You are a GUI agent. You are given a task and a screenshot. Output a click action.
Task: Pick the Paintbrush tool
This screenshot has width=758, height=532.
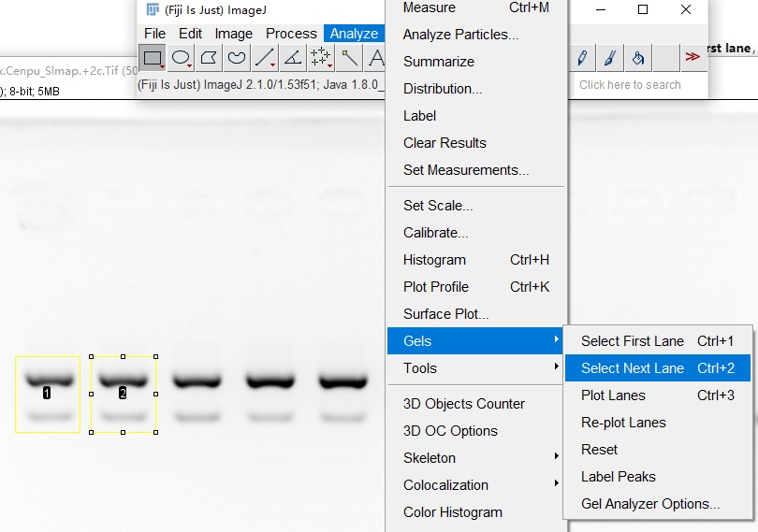[609, 58]
